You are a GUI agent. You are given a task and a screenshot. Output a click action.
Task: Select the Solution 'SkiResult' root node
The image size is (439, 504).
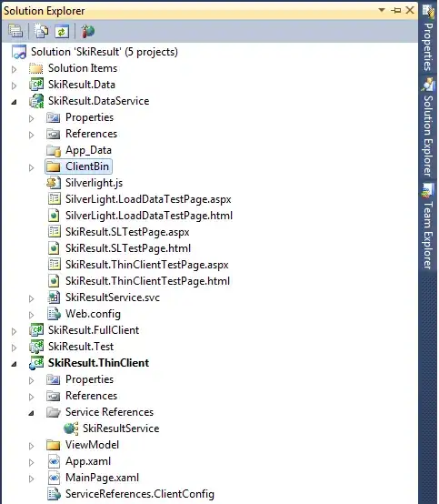104,52
